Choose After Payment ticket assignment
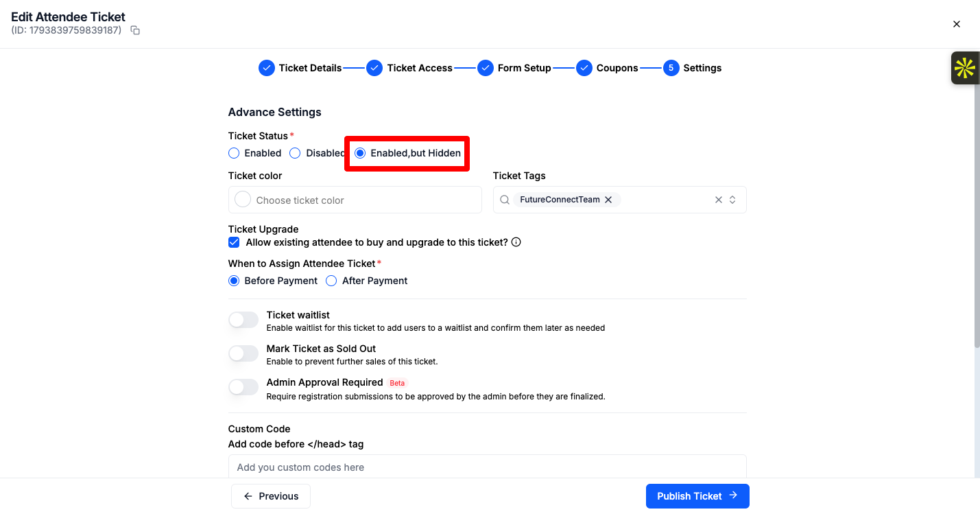Screen dimensions: 980x514 click(x=331, y=281)
